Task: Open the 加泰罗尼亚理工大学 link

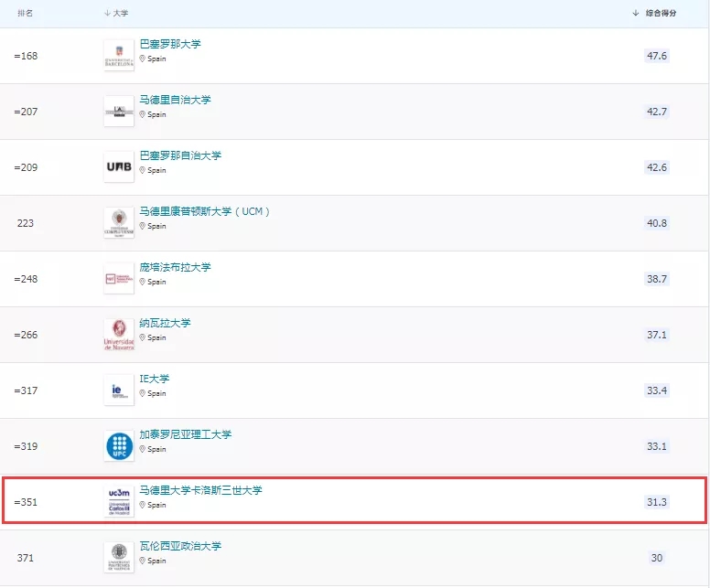Action: pyautogui.click(x=186, y=434)
